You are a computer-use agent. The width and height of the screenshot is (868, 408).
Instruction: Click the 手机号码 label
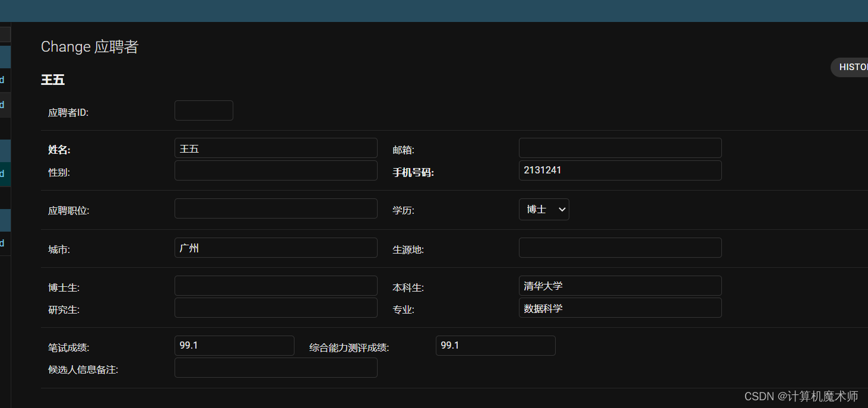tap(413, 173)
